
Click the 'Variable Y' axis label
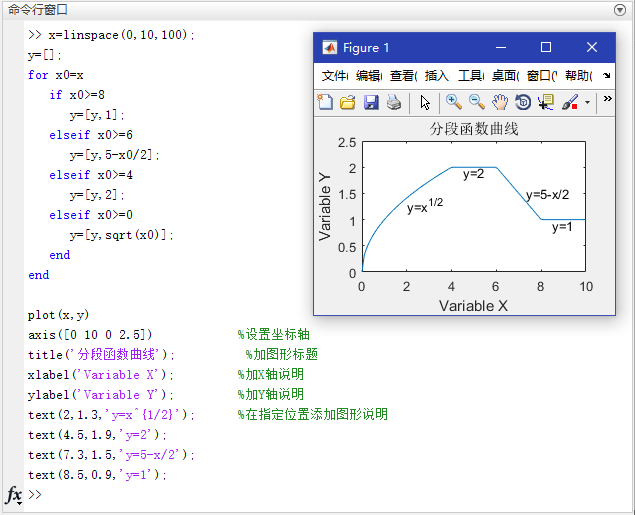[x=325, y=206]
